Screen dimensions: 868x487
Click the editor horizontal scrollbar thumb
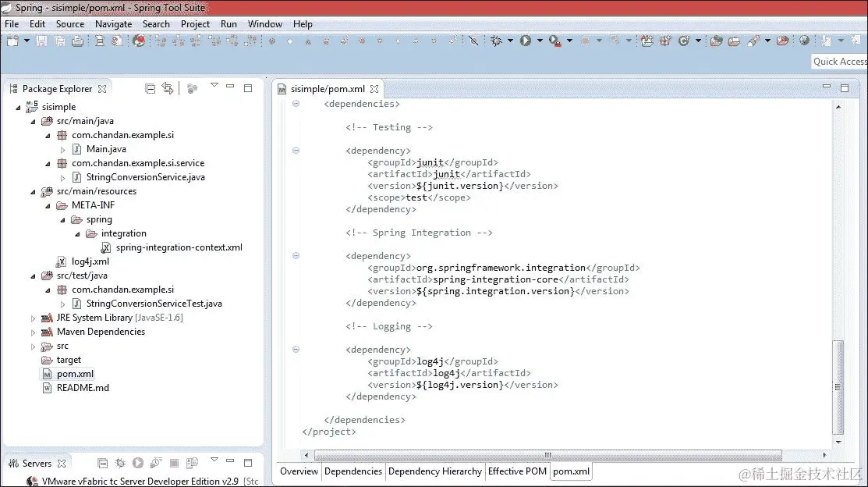click(548, 456)
